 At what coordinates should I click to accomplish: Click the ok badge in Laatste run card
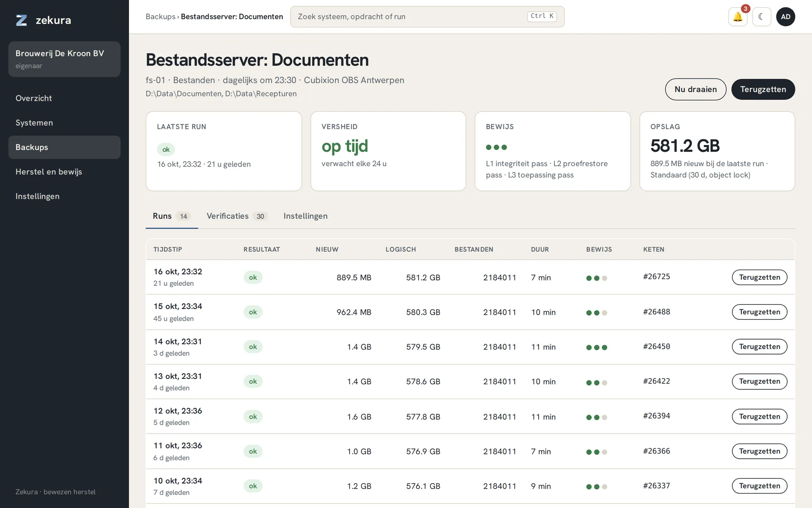click(x=166, y=149)
